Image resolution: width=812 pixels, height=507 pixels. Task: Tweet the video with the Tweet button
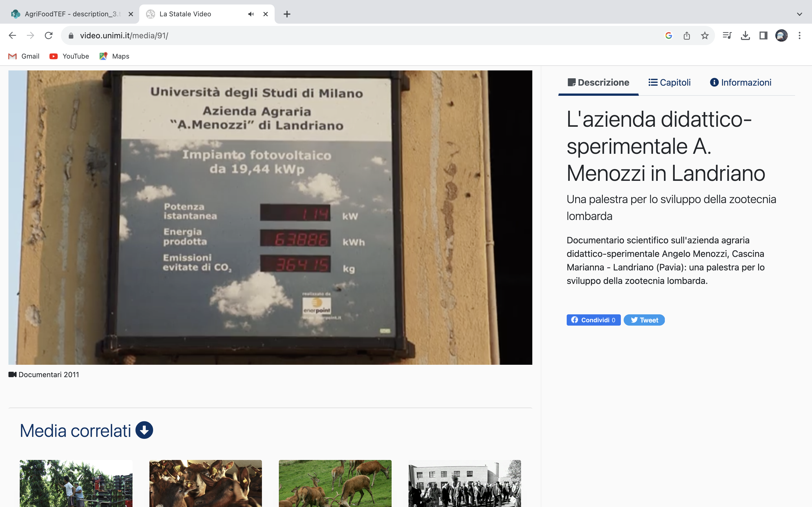(x=644, y=320)
